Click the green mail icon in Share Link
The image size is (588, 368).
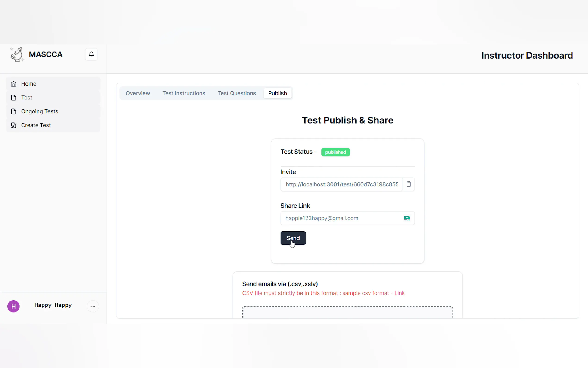point(407,218)
